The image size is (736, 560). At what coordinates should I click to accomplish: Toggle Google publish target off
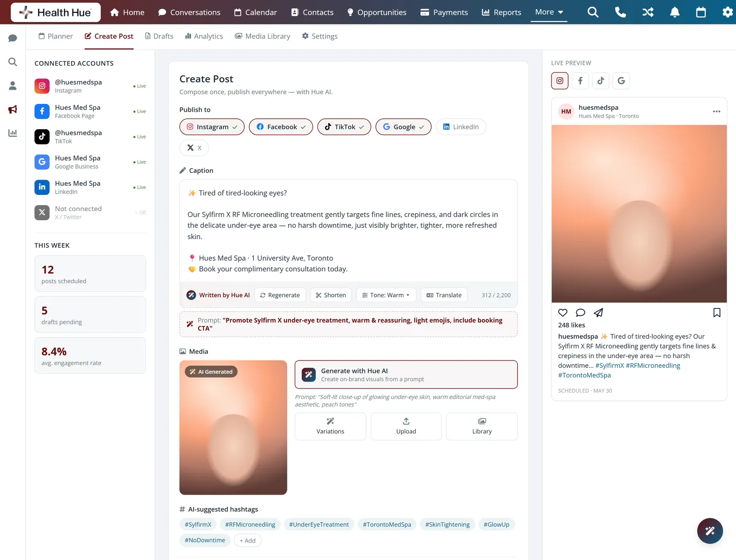pyautogui.click(x=403, y=127)
